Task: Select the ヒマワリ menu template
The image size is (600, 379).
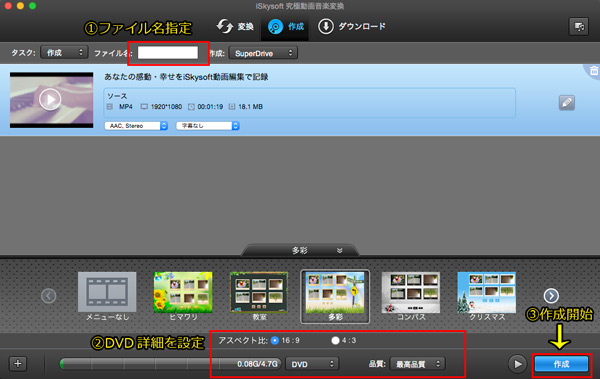Action: (x=183, y=296)
